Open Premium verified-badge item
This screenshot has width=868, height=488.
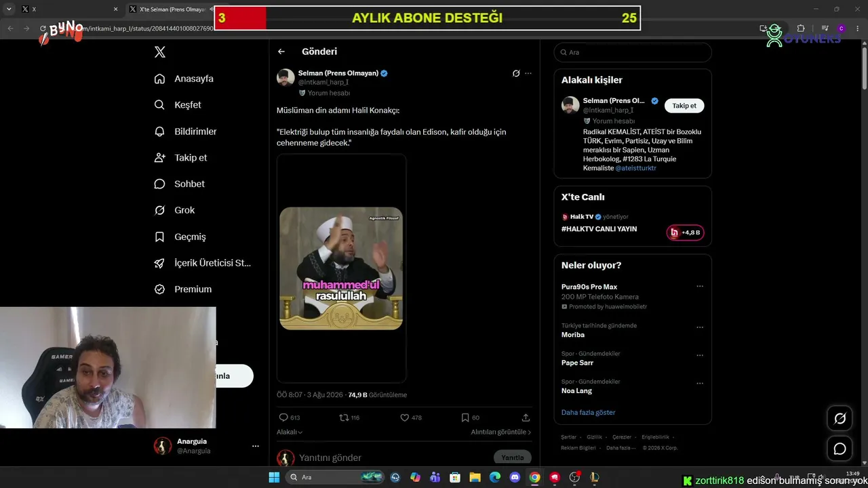point(182,289)
